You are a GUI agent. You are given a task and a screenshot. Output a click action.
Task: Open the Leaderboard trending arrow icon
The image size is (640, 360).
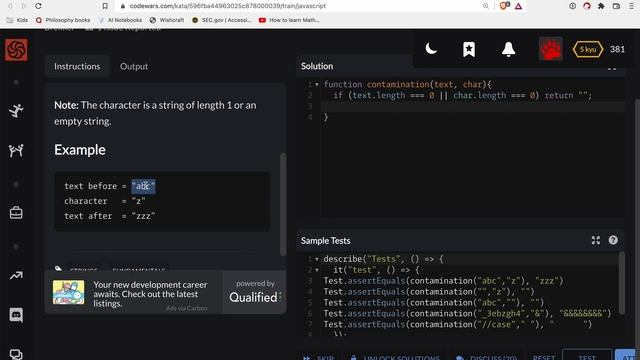(x=16, y=276)
